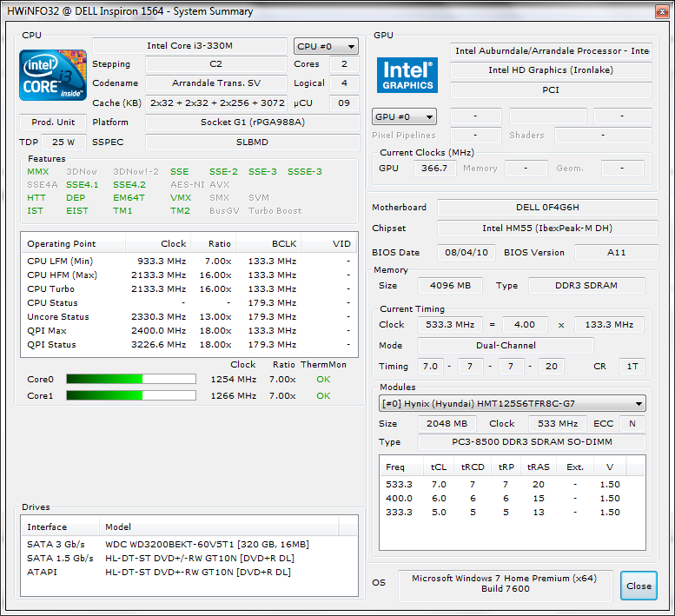Click the 2048 MB module size field

coord(447,424)
